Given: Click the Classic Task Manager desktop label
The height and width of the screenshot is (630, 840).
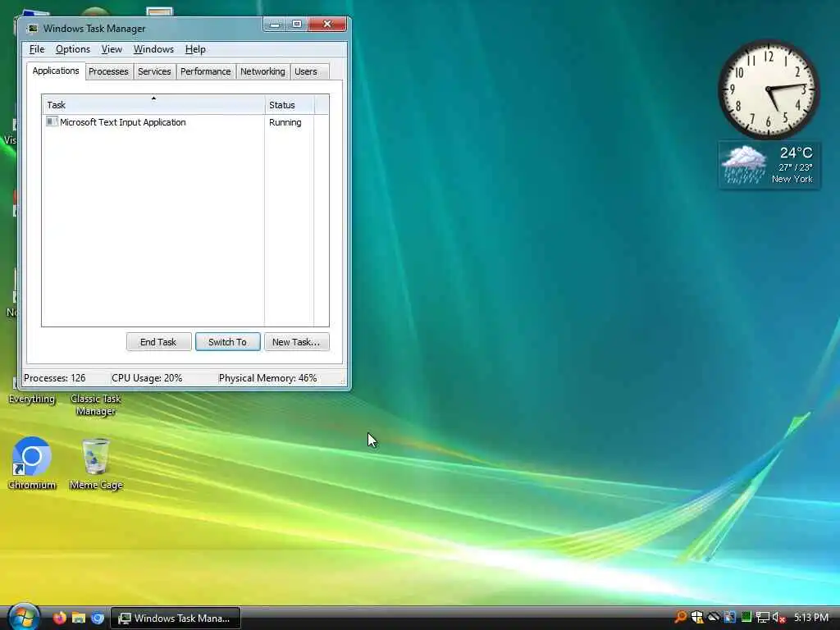Looking at the screenshot, I should [x=96, y=404].
